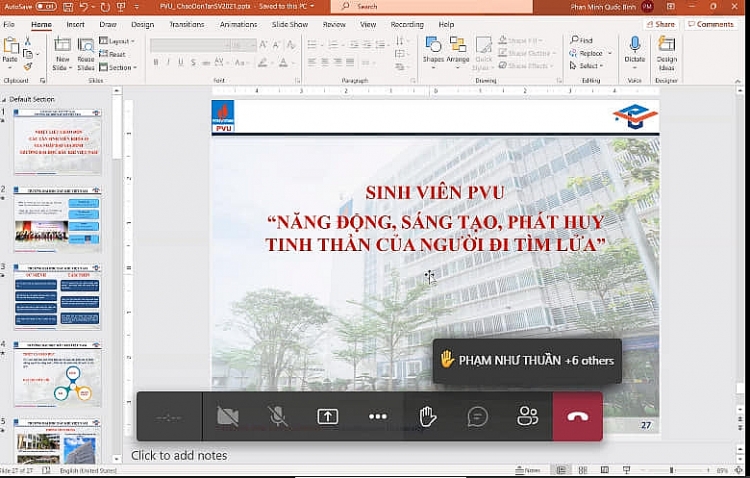Select slide 3 thumbnail
The height and width of the screenshot is (478, 750).
click(57, 297)
